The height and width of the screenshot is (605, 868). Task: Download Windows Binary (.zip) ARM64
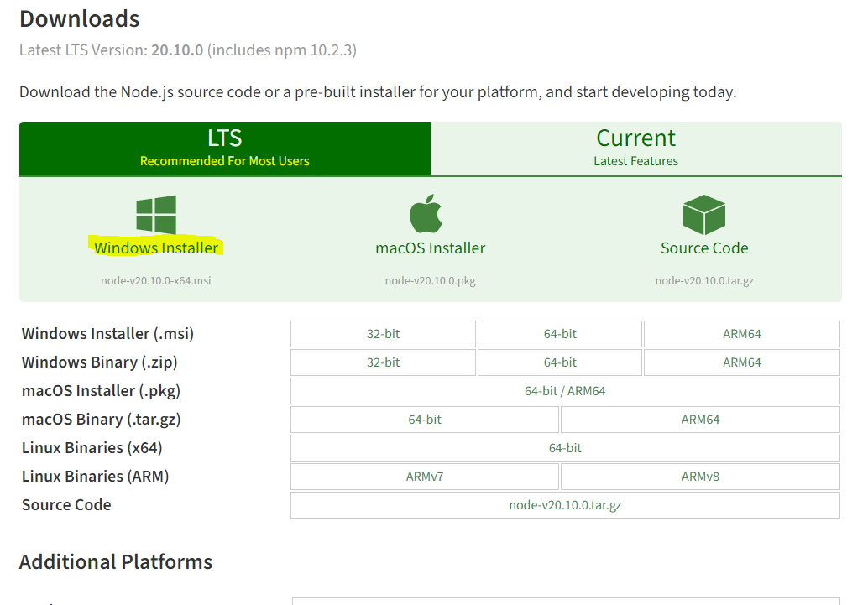tap(742, 362)
